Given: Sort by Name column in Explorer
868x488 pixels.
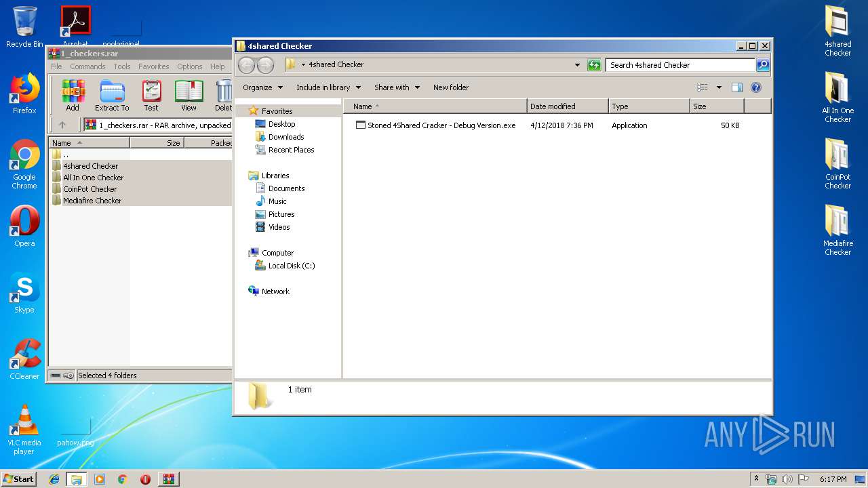Looking at the screenshot, I should click(435, 106).
